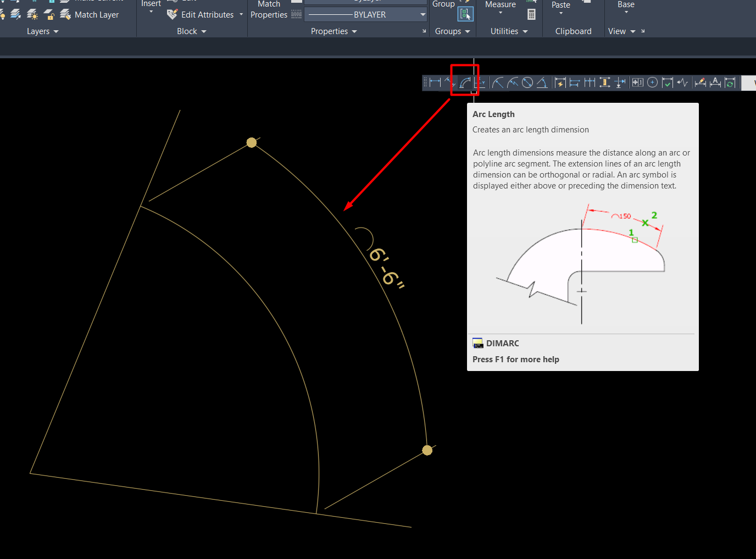Viewport: 756px width, 559px height.
Task: Select the Diameter dimension tool
Action: (x=527, y=82)
